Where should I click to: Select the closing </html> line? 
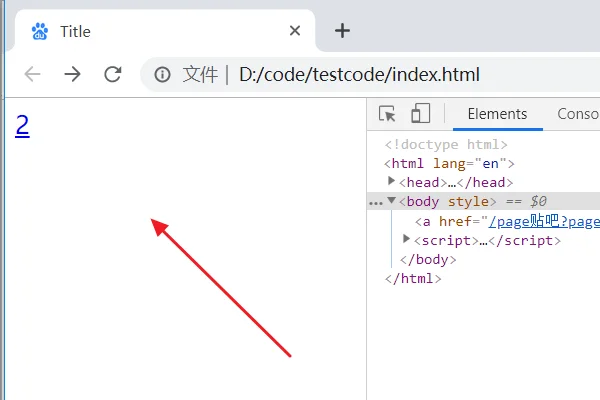click(413, 279)
